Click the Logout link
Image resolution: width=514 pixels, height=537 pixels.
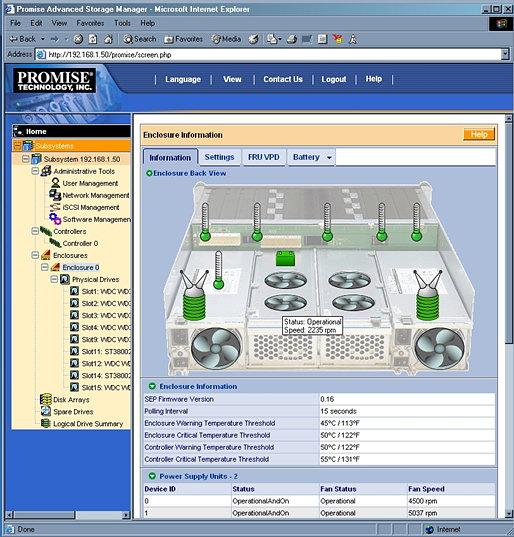click(x=334, y=79)
